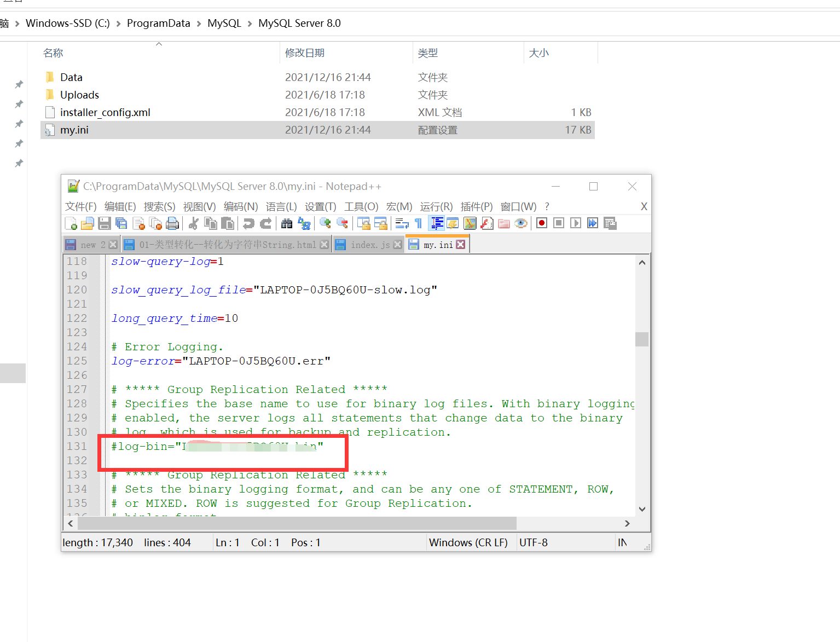Viewport: 840px width, 642px height.
Task: Run macro multiple times icon
Action: (593, 223)
